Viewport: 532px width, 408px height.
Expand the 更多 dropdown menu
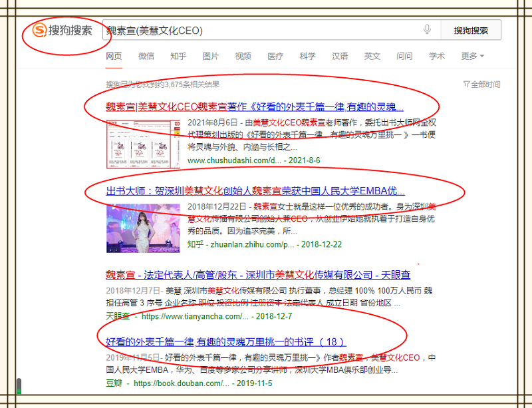click(472, 57)
